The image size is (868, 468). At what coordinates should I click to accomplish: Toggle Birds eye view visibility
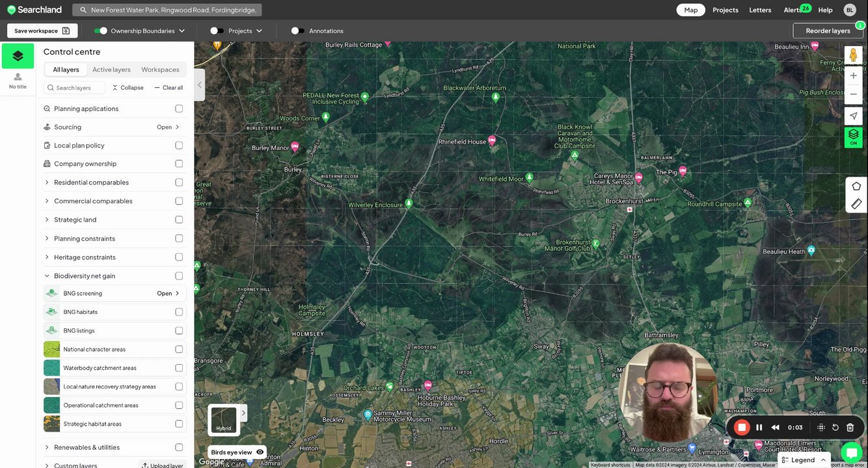(x=260, y=452)
